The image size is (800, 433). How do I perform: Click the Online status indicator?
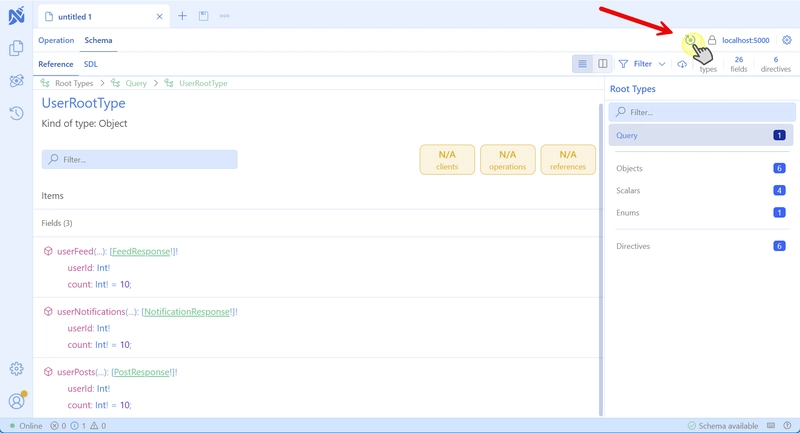point(26,426)
